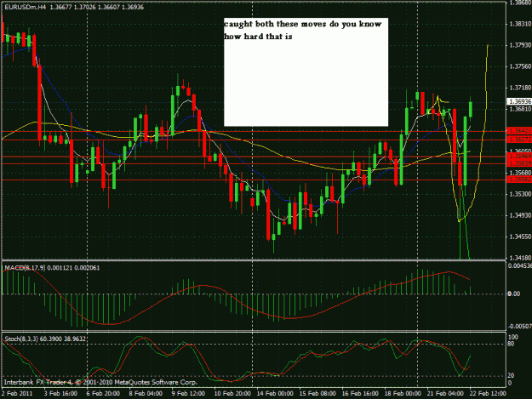Click the time label 18 Feb 00:00

403,393
